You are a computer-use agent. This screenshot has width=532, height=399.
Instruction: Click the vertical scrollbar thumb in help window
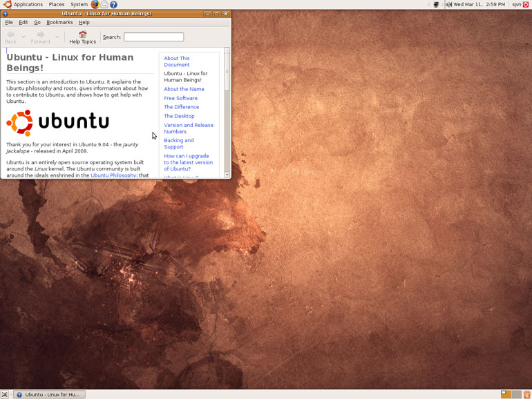[227, 72]
